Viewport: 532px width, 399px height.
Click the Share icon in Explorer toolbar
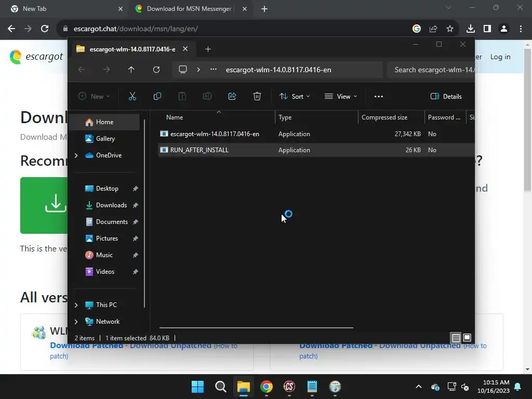click(x=232, y=96)
